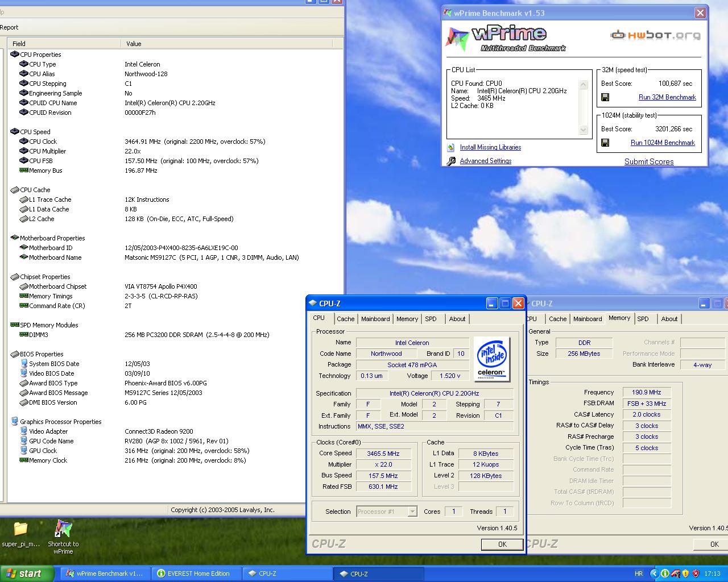The height and width of the screenshot is (582, 728).
Task: Click OK in the front CPU-Z window
Action: [x=502, y=544]
